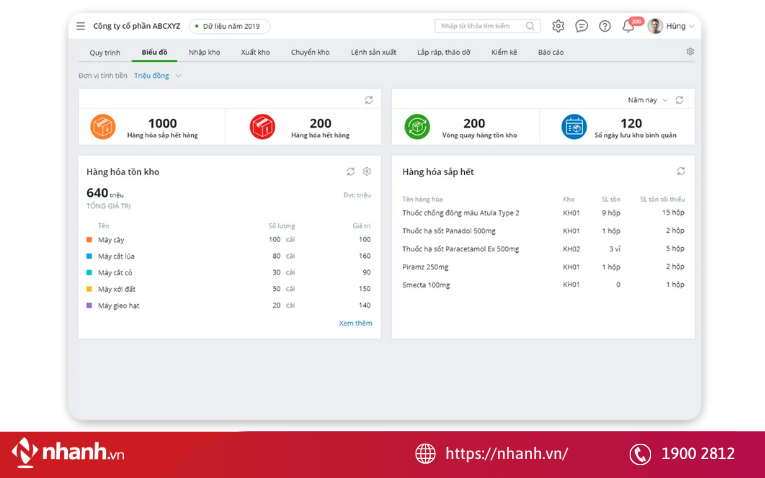Click the search keyword input field
This screenshot has width=765, height=478.
tap(480, 26)
